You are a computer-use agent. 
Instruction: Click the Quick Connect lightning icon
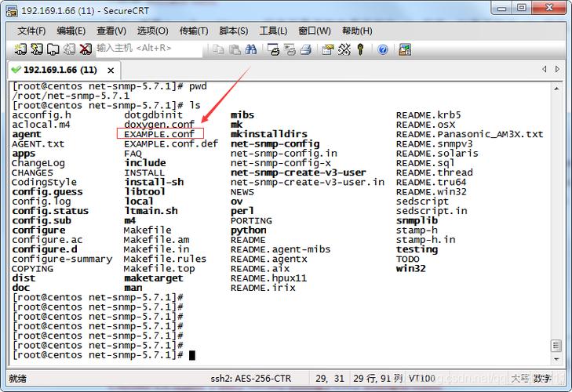37,49
